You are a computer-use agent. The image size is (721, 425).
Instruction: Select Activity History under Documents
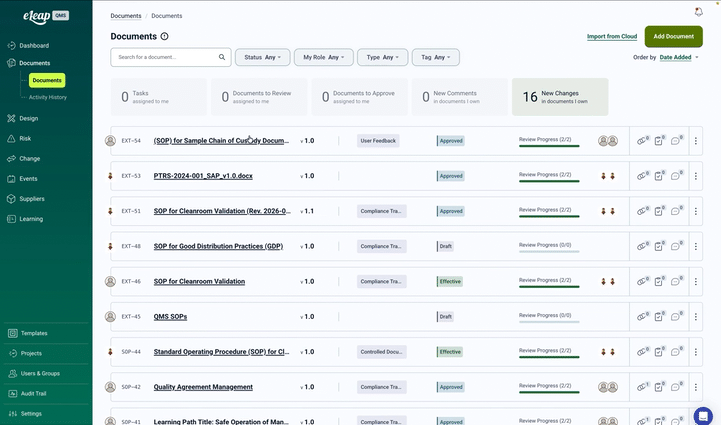pos(48,97)
